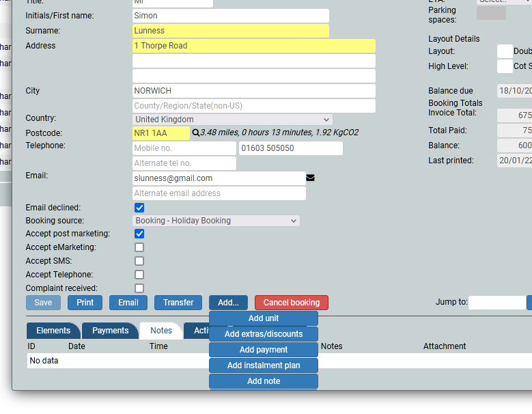Choose Add unit from the menu
Viewport: 532px width, 414px height.
pyautogui.click(x=264, y=318)
